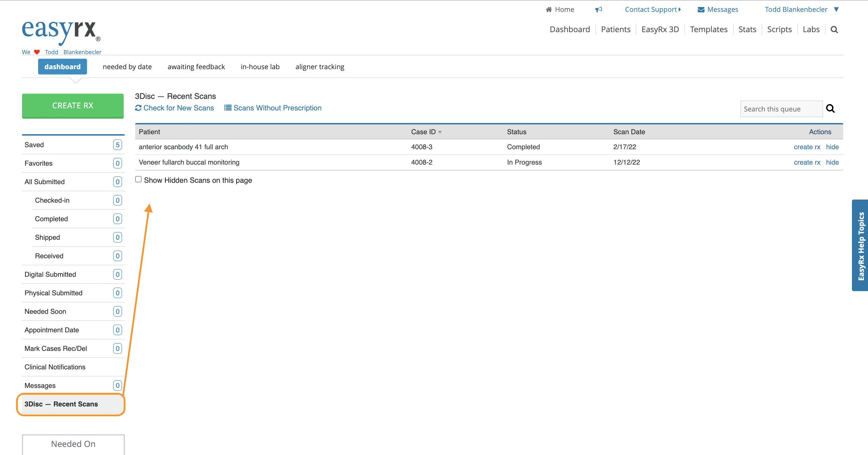This screenshot has width=868, height=455.
Task: Open the Digital Submitted queue
Action: [x=73, y=274]
